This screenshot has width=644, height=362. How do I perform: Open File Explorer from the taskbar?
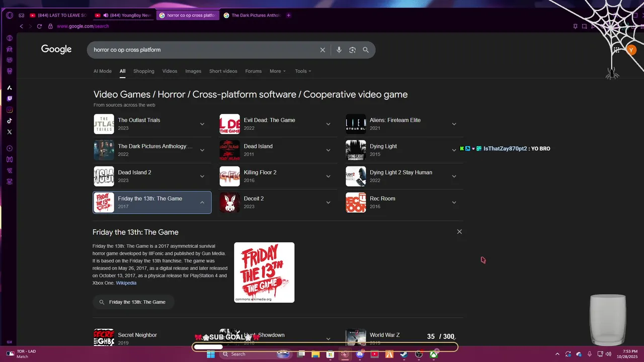(315, 354)
